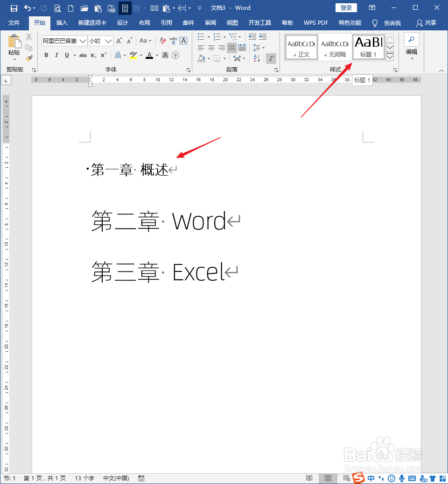The image size is (448, 484).
Task: Apply the Normal (正文) style
Action: (301, 47)
